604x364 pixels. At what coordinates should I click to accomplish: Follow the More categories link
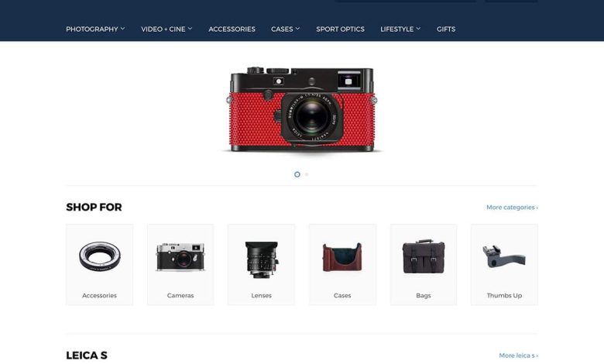point(512,208)
